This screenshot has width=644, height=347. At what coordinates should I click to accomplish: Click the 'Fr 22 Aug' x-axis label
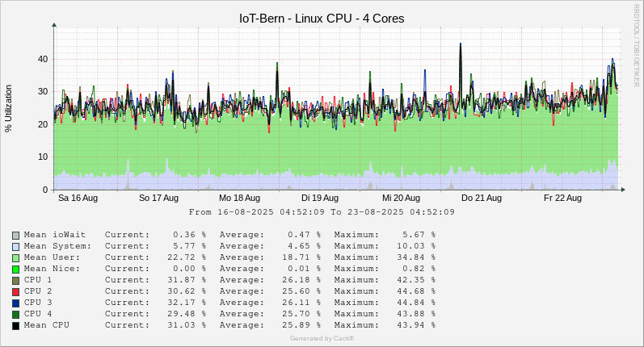[562, 198]
